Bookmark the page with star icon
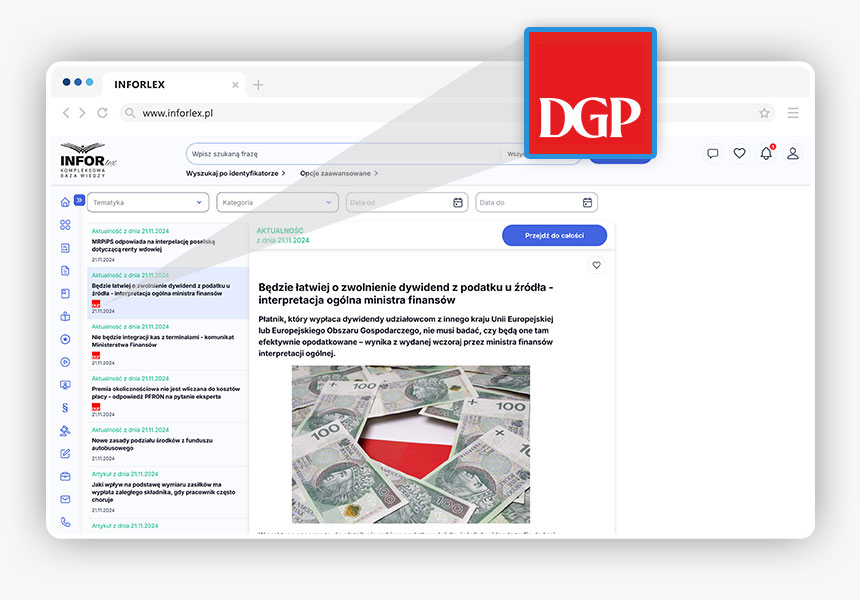This screenshot has width=860, height=600. coord(764,113)
